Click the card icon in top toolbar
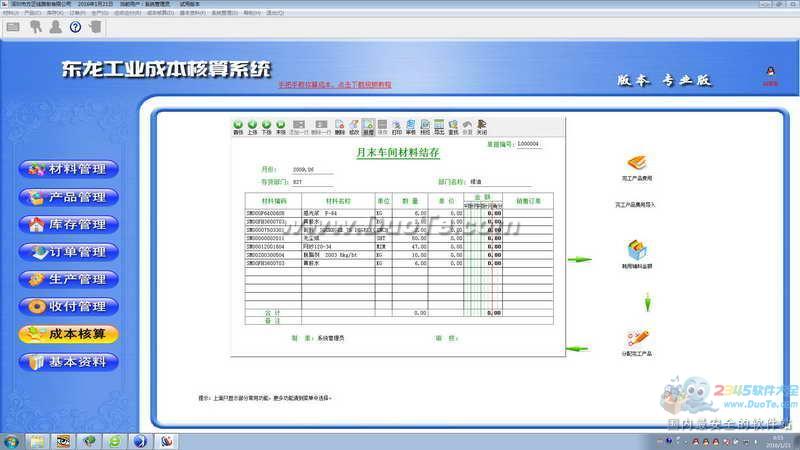 click(13, 27)
